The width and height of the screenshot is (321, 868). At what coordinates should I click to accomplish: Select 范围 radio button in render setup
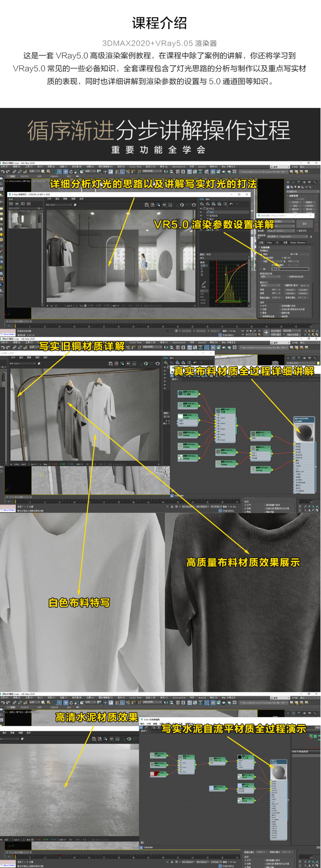[261, 261]
